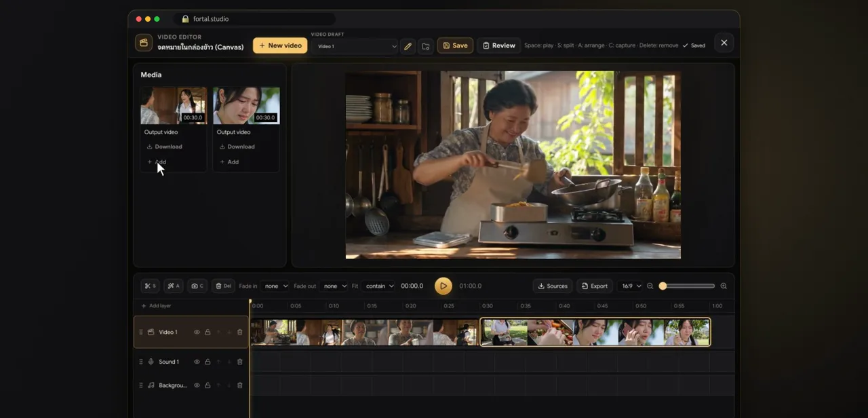Click the timeline zoom slider handle
This screenshot has width=868, height=418.
663,286
